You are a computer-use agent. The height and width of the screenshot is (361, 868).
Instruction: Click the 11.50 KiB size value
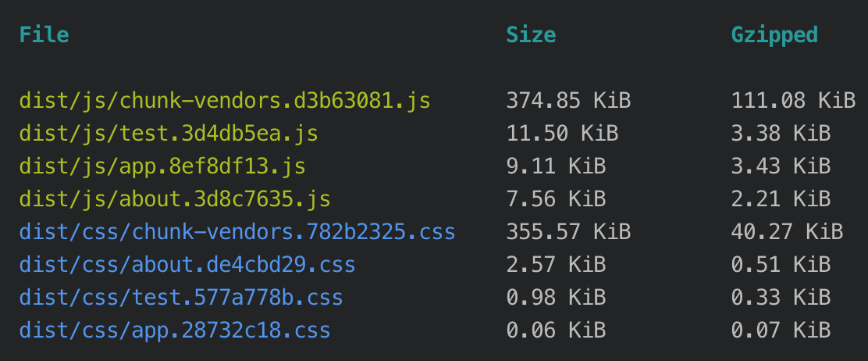(563, 134)
